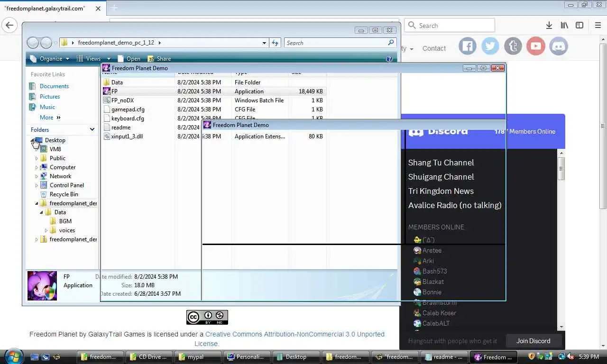The width and height of the screenshot is (607, 364).
Task: Select the Shang Tu Channel
Action: [x=441, y=163]
